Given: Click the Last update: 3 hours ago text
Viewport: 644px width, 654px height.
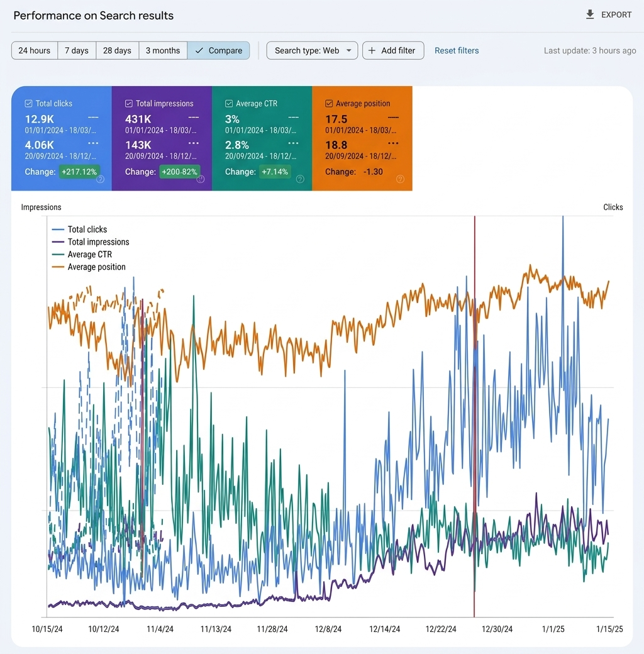Looking at the screenshot, I should point(590,50).
